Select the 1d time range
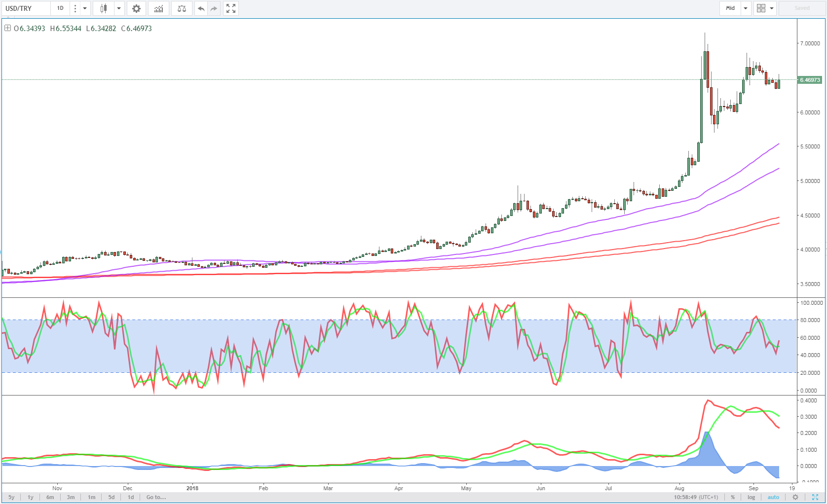 click(x=131, y=497)
